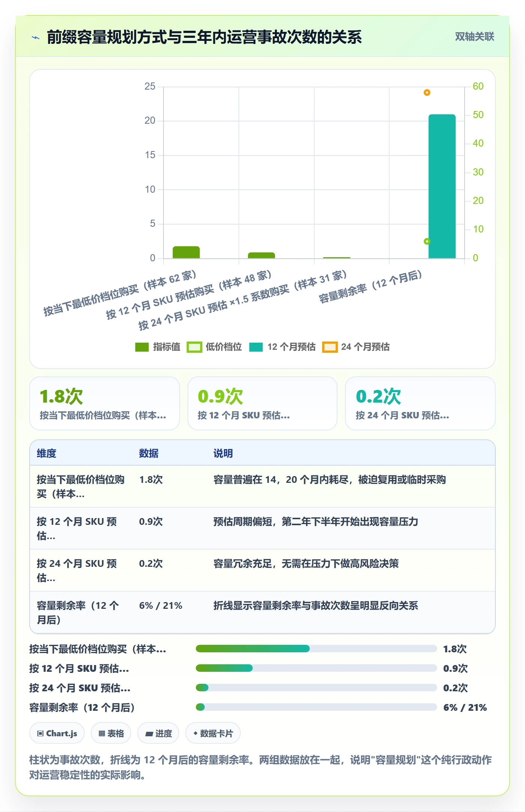Click progress bar for 按当下最低价档位购买
The height and width of the screenshot is (812, 525).
point(316,649)
